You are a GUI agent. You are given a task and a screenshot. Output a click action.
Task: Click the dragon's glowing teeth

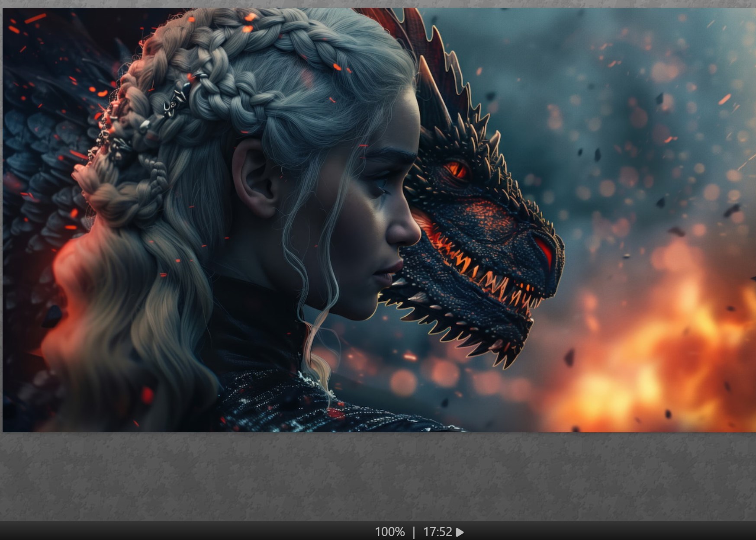(485, 273)
